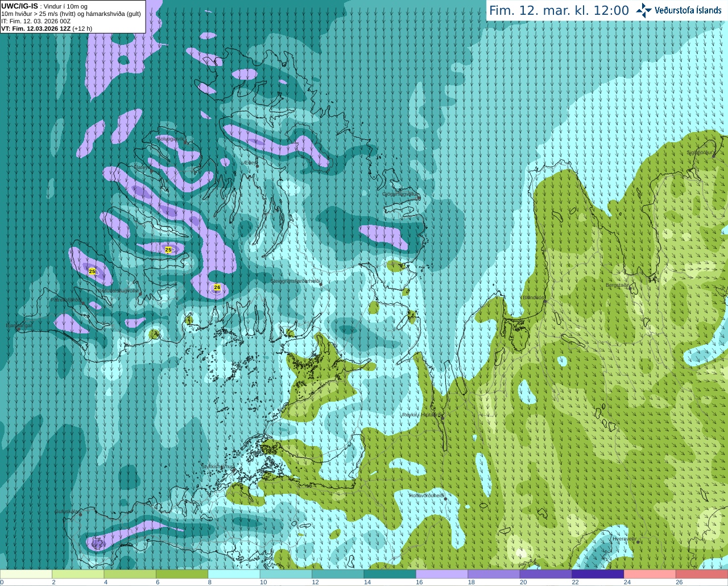
Task: Click the legend value 8
Action: [x=210, y=583]
